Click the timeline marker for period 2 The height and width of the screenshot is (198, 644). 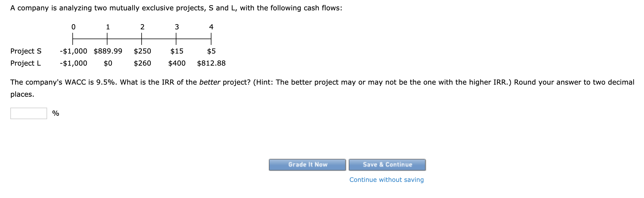pos(142,27)
